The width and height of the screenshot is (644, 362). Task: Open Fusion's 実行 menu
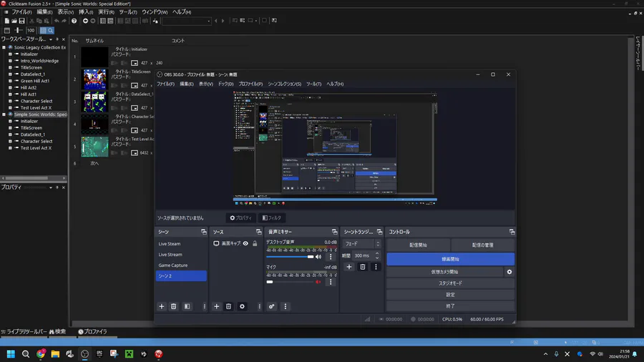pos(106,12)
